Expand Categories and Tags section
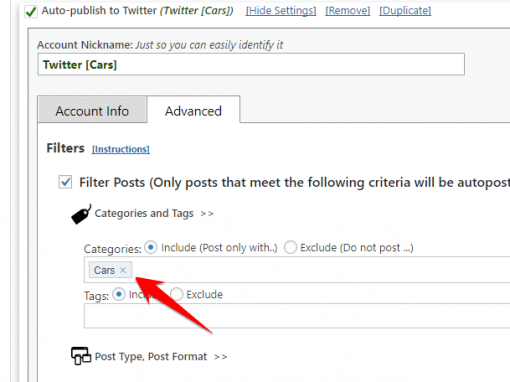This screenshot has height=382, width=510. [x=154, y=213]
